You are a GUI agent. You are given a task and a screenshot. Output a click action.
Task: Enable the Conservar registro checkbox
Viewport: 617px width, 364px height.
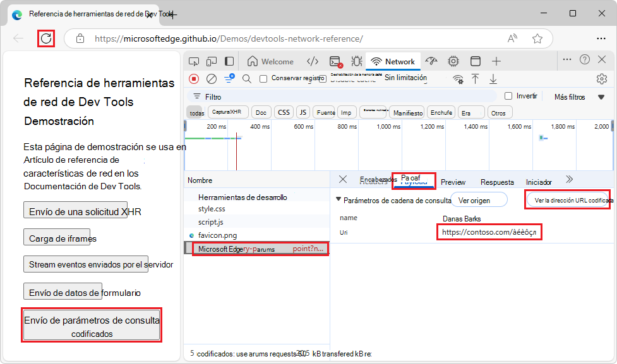tap(263, 79)
